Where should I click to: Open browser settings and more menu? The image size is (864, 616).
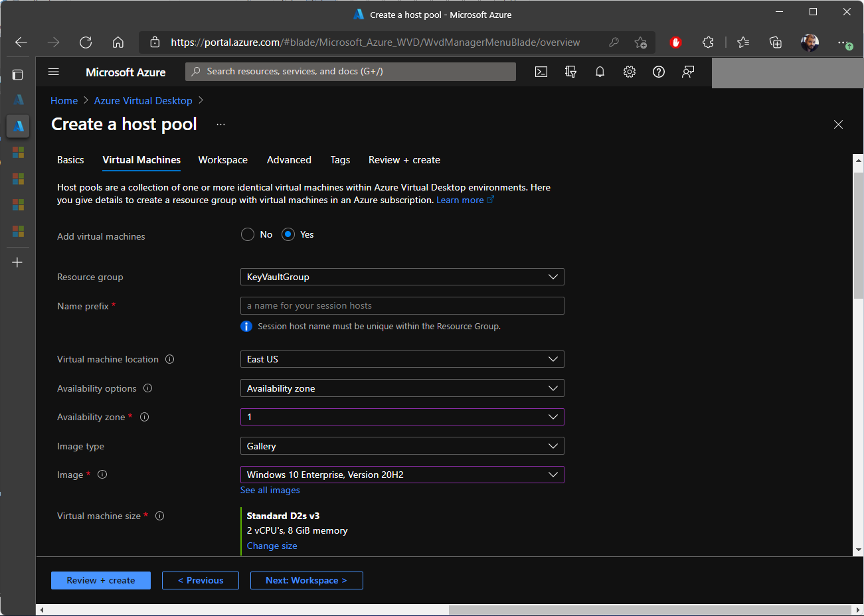pyautogui.click(x=844, y=43)
